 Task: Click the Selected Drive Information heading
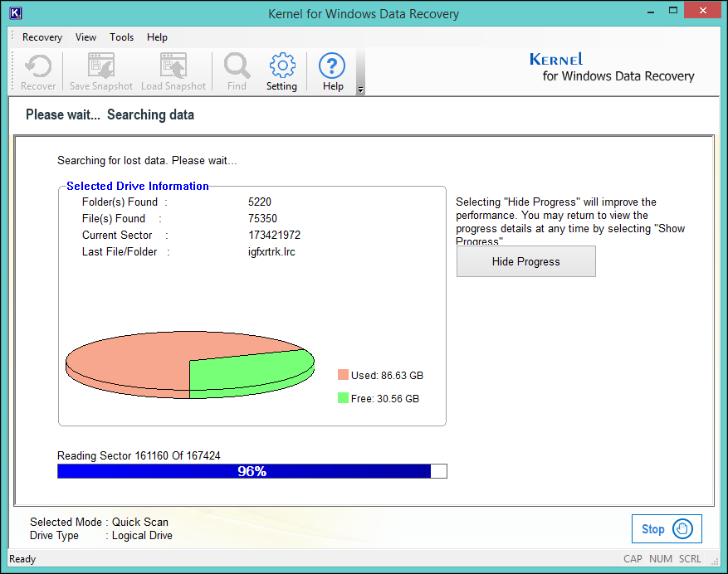click(138, 186)
